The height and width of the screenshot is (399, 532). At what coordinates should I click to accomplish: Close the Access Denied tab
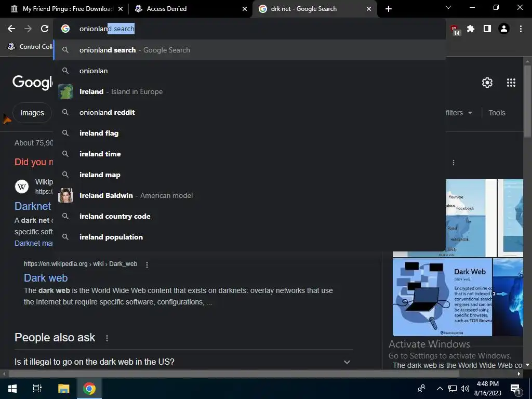click(x=245, y=9)
